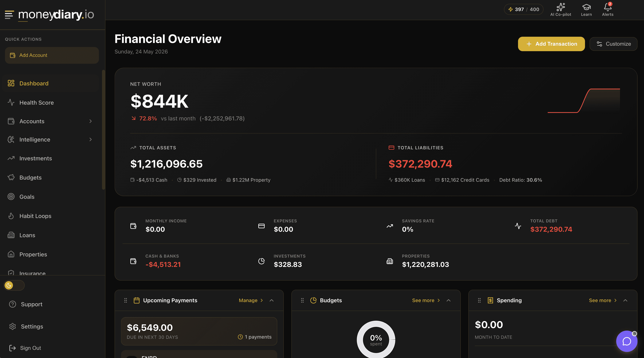The height and width of the screenshot is (358, 644).
Task: Click the Manage link in Upcoming Payments
Action: (251, 300)
